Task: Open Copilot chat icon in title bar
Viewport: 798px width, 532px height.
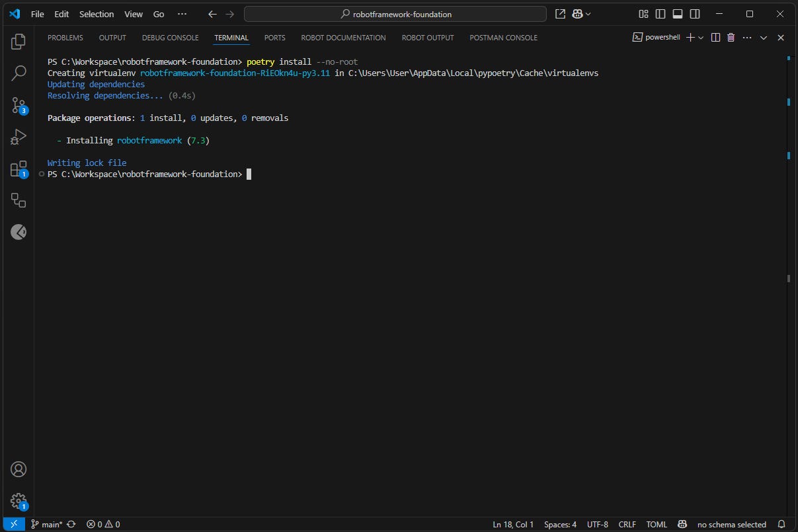Action: click(x=577, y=14)
